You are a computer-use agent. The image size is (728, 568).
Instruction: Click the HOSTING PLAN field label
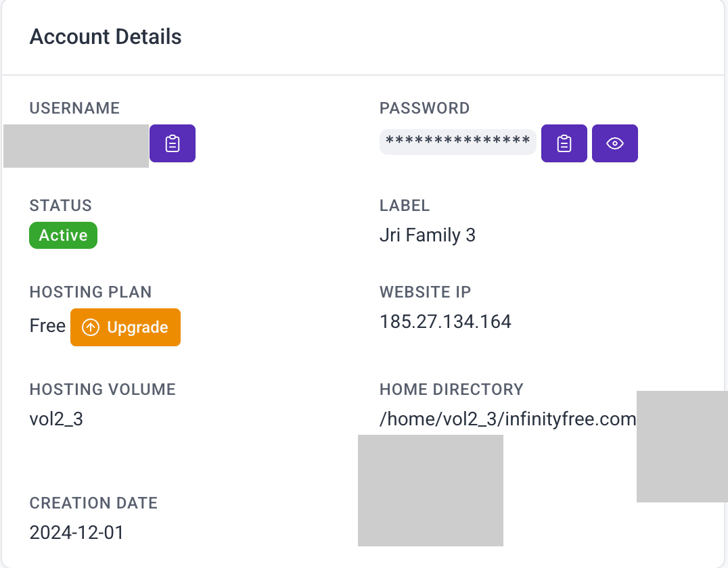(91, 292)
